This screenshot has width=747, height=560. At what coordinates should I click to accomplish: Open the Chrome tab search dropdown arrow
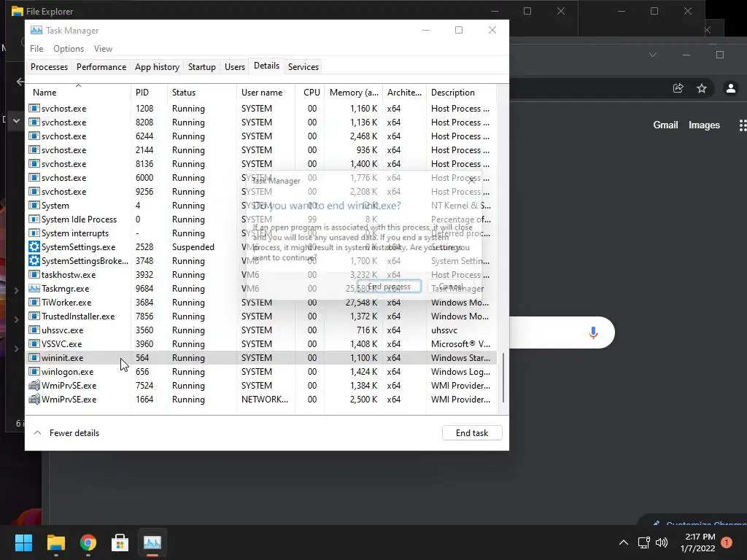tap(653, 55)
